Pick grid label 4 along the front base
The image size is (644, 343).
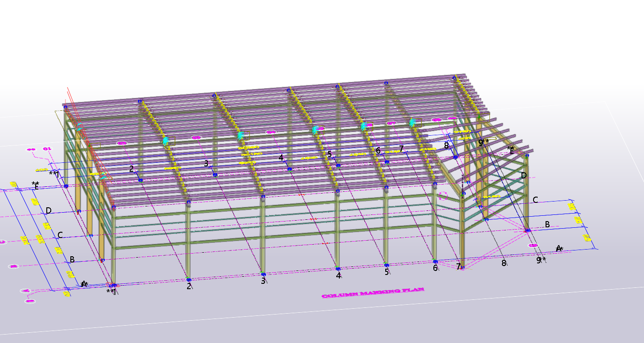[x=338, y=275]
